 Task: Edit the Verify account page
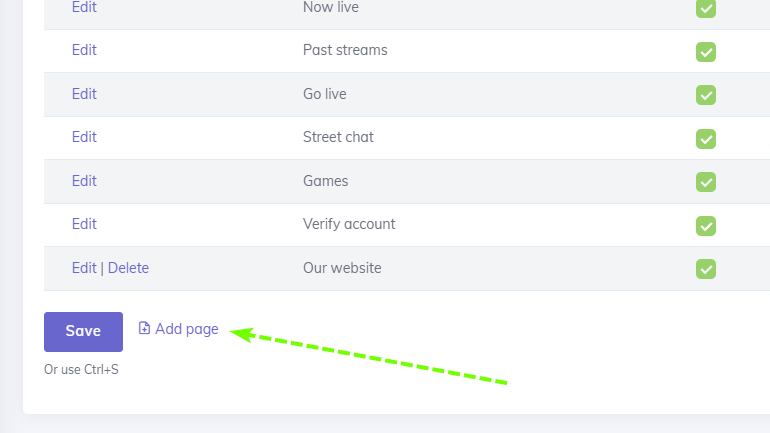pos(84,224)
